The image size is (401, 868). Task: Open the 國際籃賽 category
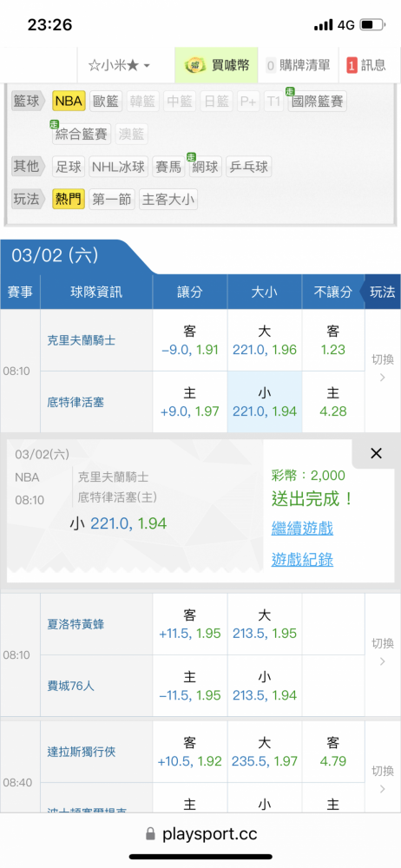coord(318,102)
